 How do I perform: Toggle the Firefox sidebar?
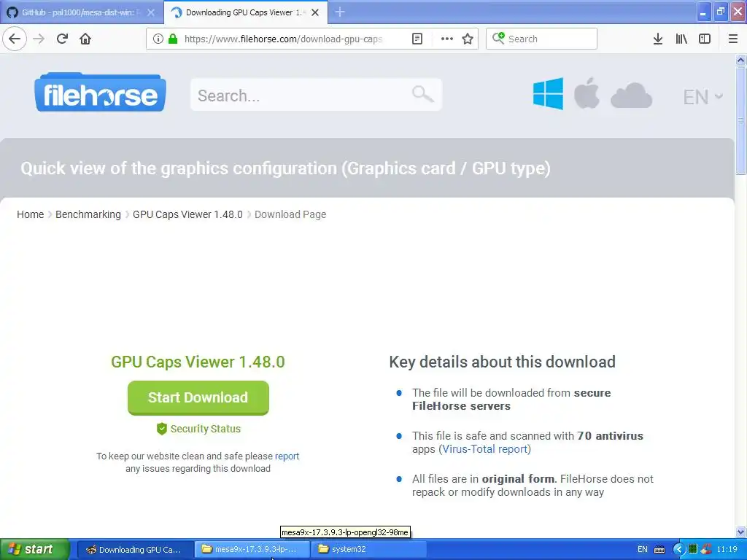coord(705,39)
